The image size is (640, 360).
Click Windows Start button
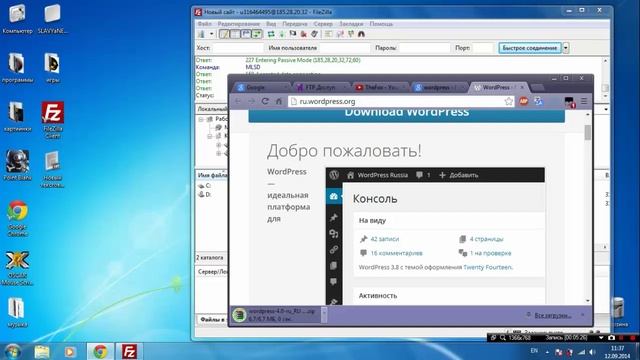point(12,351)
